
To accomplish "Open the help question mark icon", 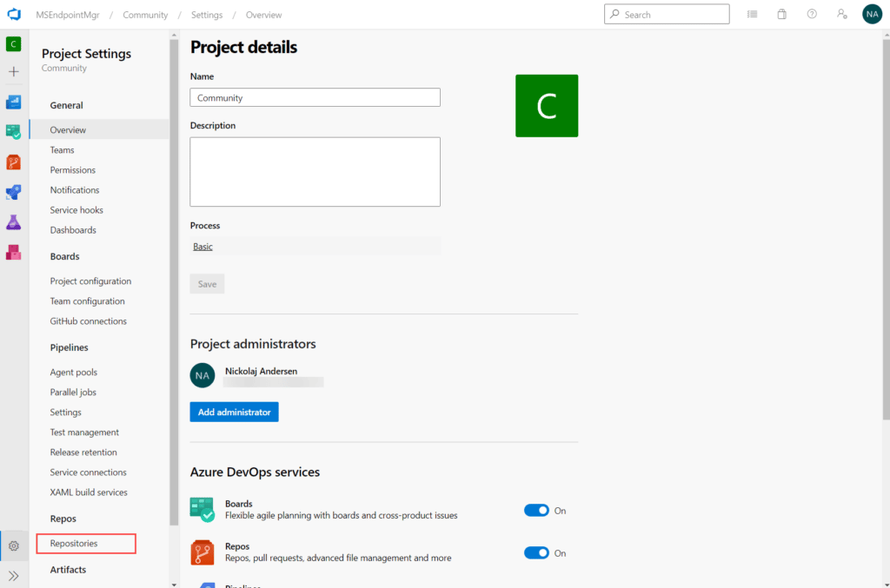I will click(812, 14).
